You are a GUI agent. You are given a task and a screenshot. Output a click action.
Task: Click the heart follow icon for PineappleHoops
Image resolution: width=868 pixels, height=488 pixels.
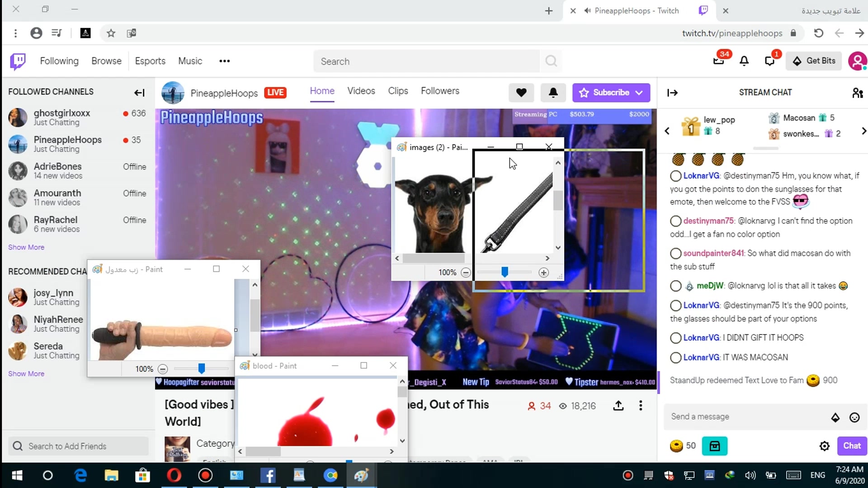pyautogui.click(x=521, y=93)
